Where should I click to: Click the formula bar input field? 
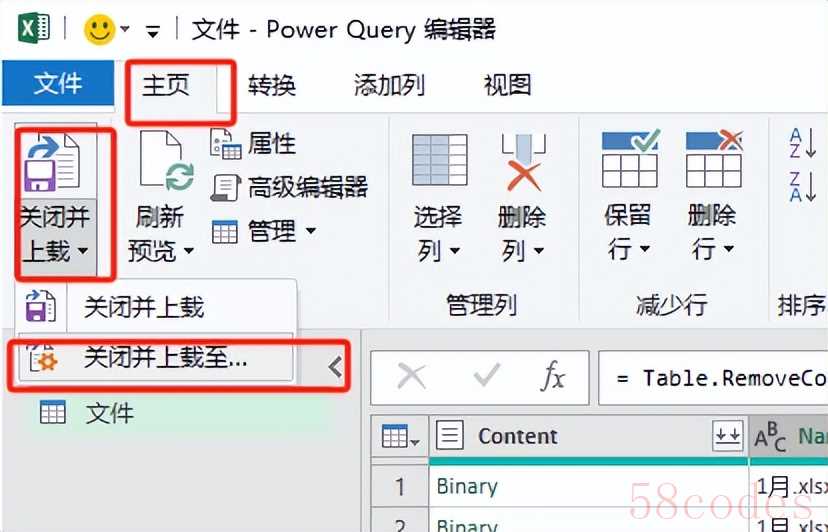pyautogui.click(x=712, y=378)
